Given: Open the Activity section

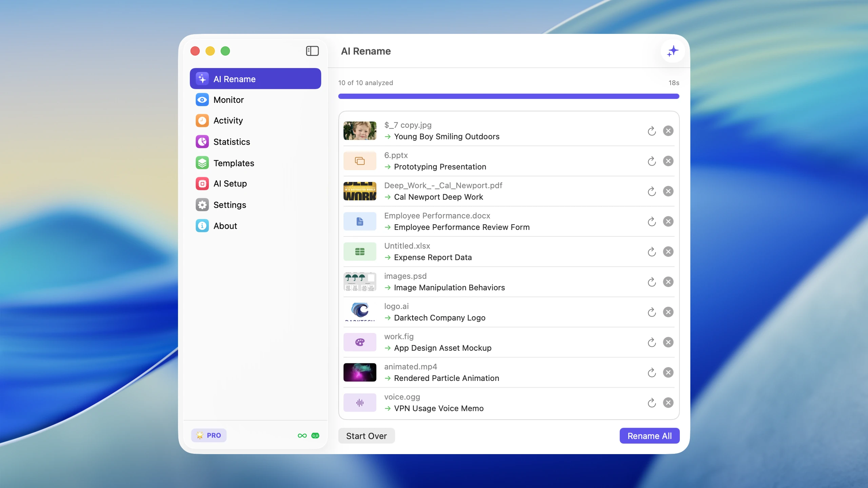Looking at the screenshot, I should (x=255, y=121).
